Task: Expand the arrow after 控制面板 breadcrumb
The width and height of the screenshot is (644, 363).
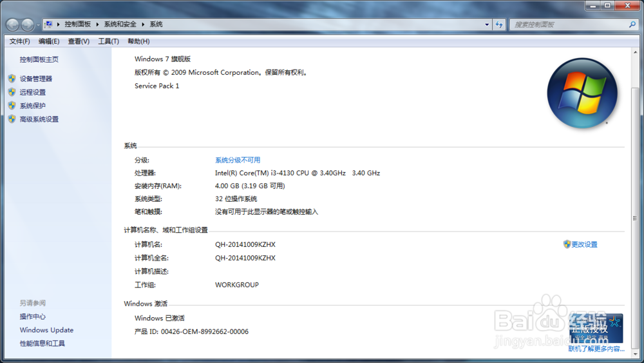Action: tap(97, 25)
